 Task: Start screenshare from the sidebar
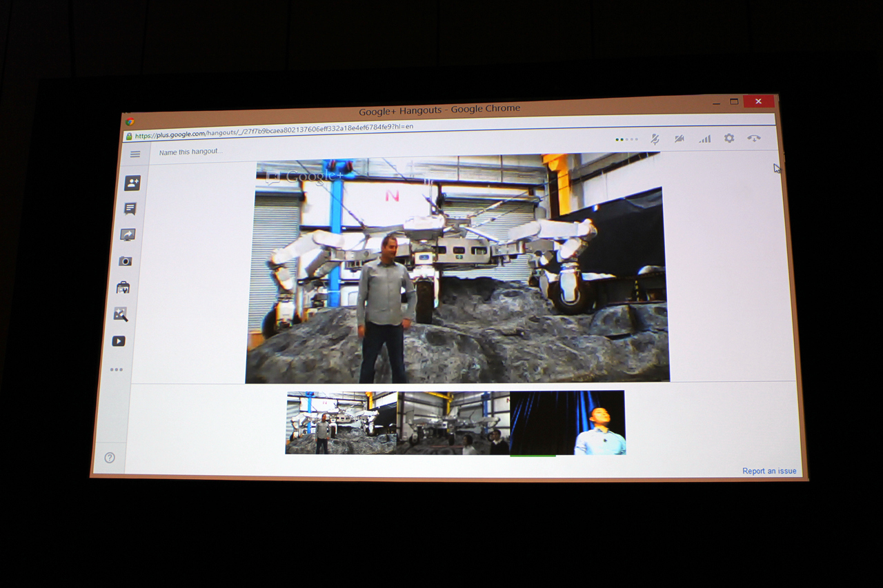tap(128, 235)
